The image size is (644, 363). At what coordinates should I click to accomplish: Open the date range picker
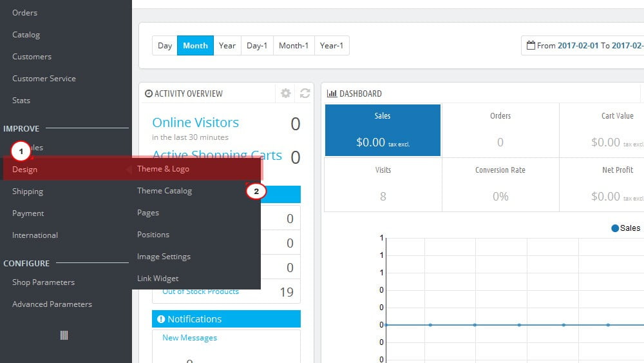click(x=583, y=46)
